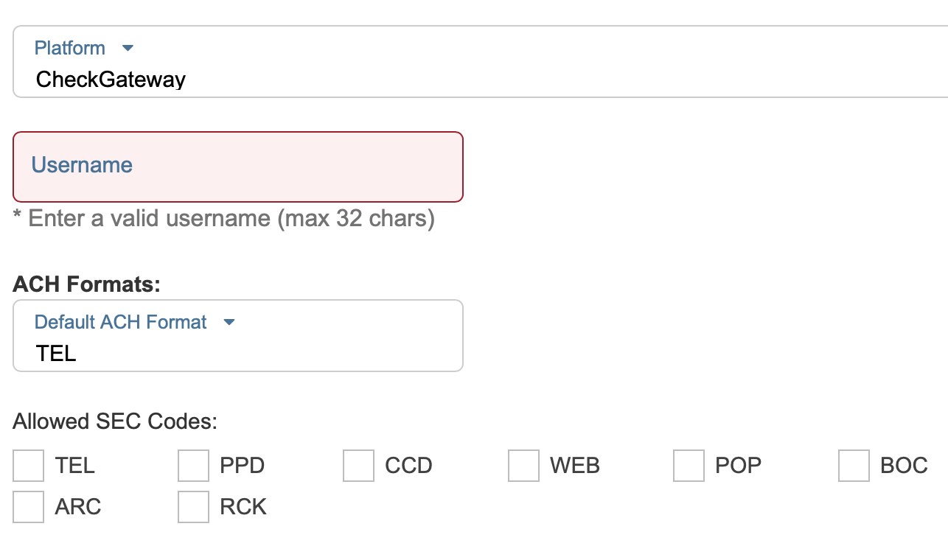Image resolution: width=948 pixels, height=560 pixels.
Task: Tick the CCD checkbox
Action: (x=359, y=466)
